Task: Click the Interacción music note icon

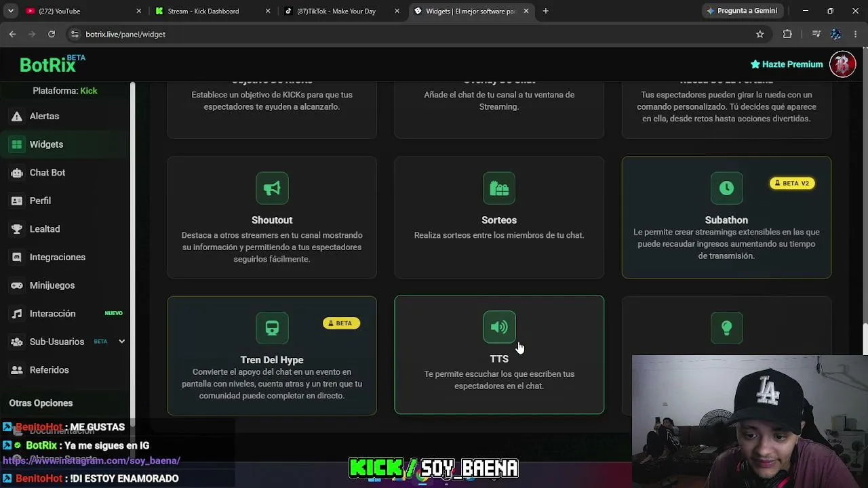Action: coord(17,314)
